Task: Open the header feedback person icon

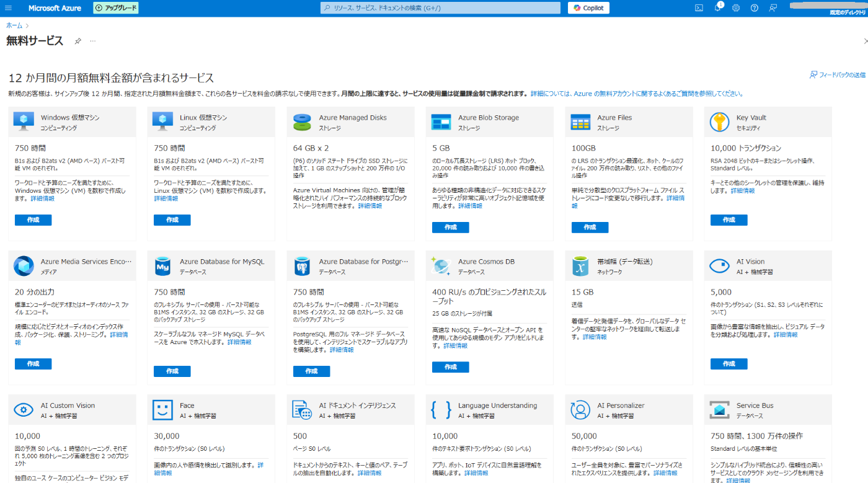Action: point(773,8)
